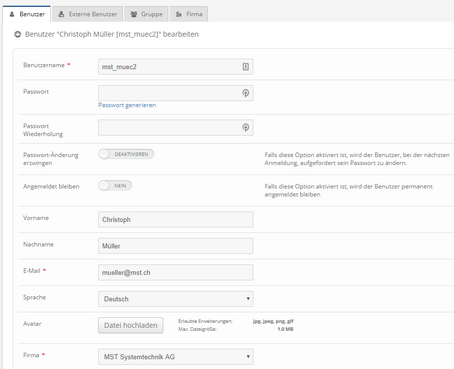Click the heading text Benutzer Christoph Müller bearbeiten
Image resolution: width=454 pixels, height=369 pixels.
(112, 34)
